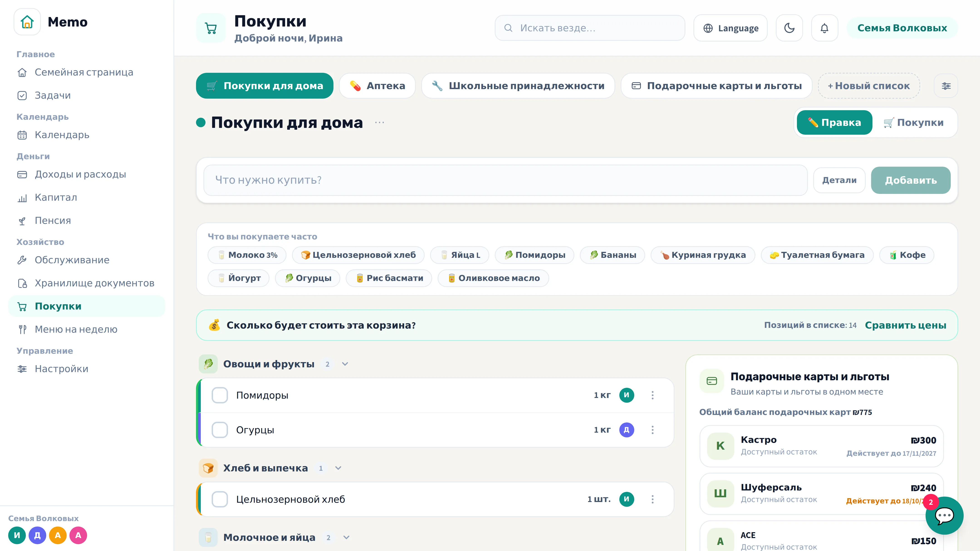
Task: Toggle dark mode moon icon
Action: point(789,28)
